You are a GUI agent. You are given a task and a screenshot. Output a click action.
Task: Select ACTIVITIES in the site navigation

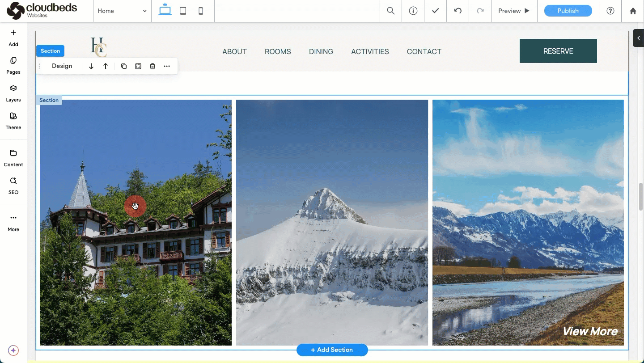pos(370,51)
